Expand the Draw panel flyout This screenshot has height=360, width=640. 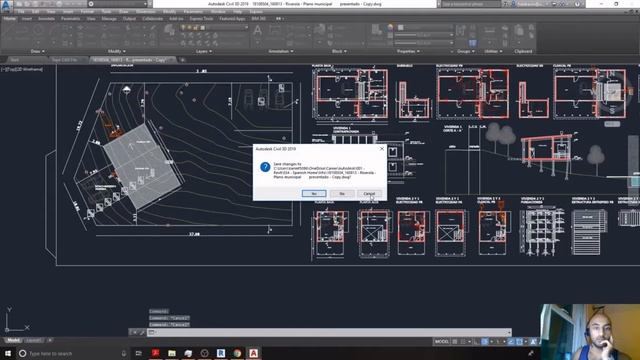[x=38, y=51]
